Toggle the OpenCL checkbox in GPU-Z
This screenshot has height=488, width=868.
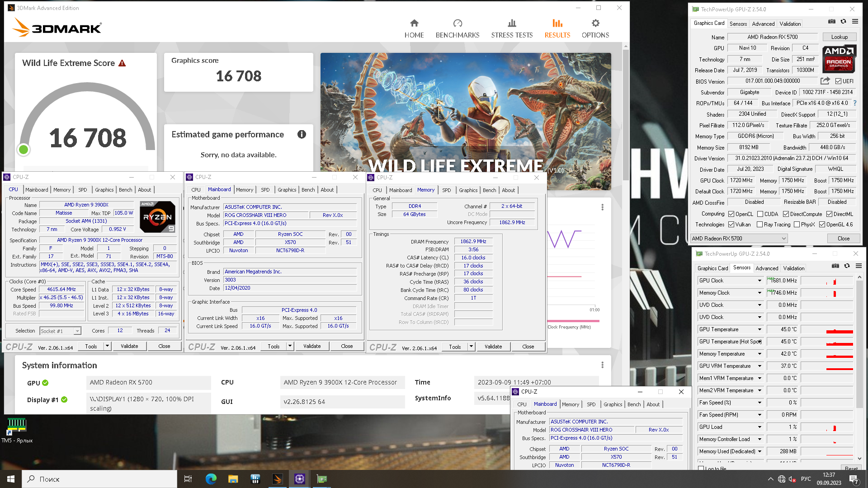point(731,214)
